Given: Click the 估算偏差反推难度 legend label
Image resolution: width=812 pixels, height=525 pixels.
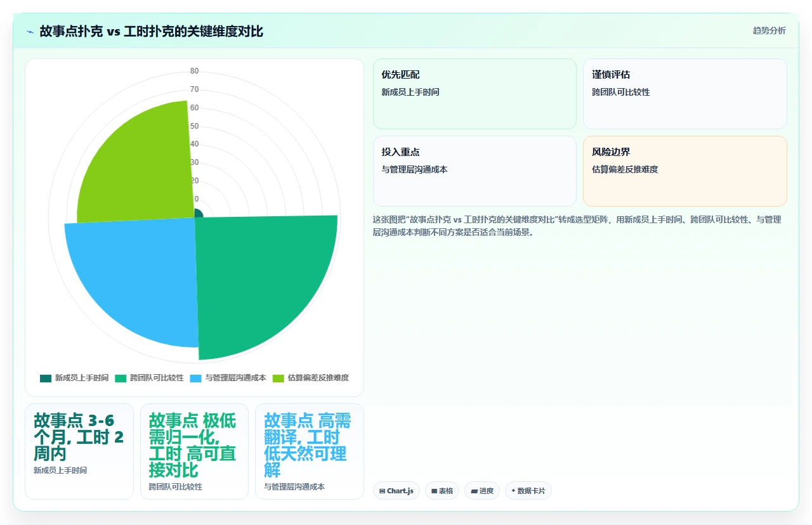Looking at the screenshot, I should pyautogui.click(x=318, y=378).
